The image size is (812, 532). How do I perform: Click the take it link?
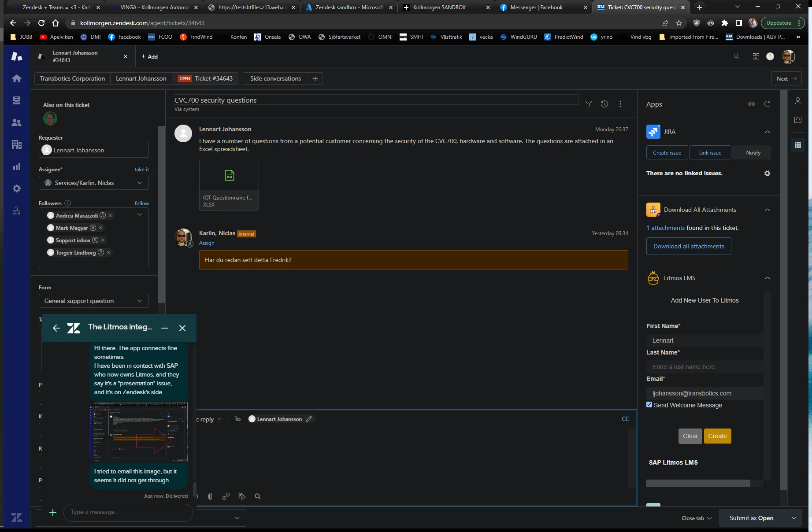tap(141, 170)
